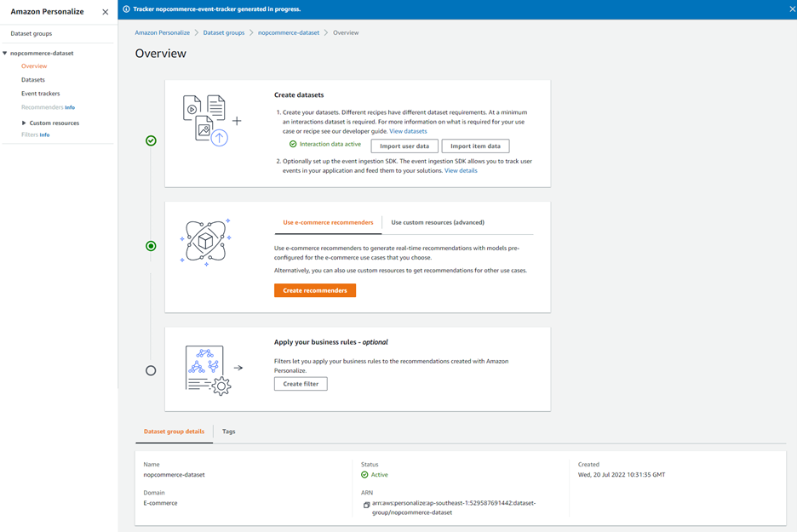
Task: Click the Create datasets upload illustration
Action: click(212, 120)
